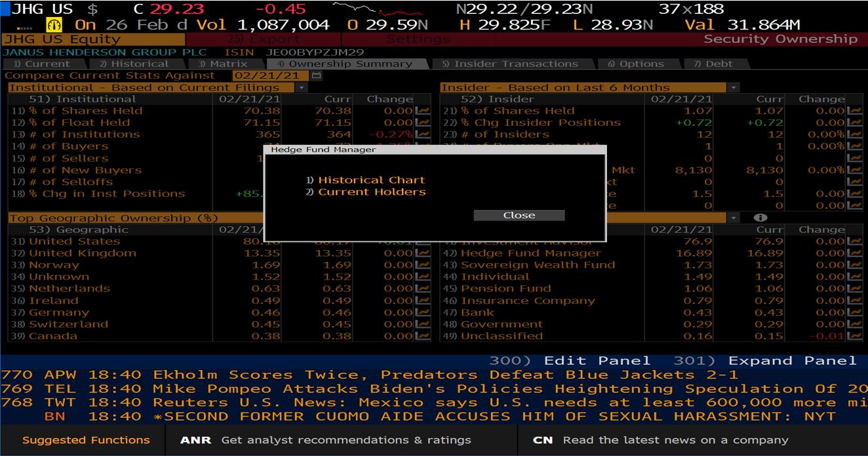Open the Reuters U.S. News Mexico headline
Screen dimensions: 868x456
pyautogui.click(x=511, y=403)
